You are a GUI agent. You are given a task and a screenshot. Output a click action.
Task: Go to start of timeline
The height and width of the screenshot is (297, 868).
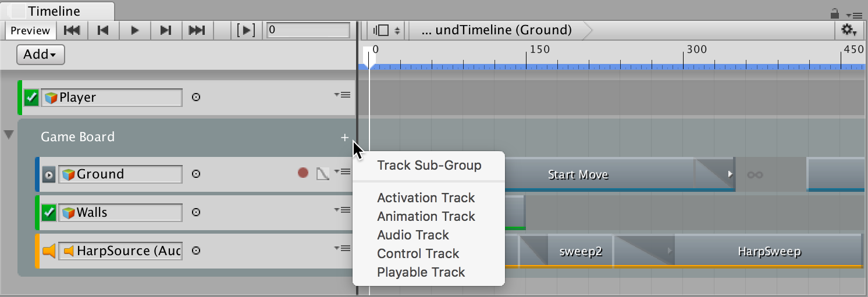[72, 30]
